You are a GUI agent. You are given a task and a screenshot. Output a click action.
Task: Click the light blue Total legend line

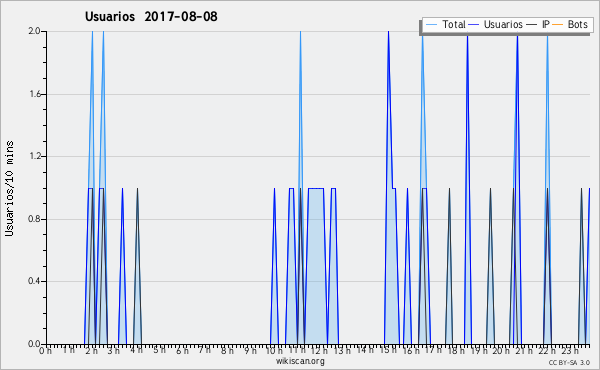point(431,25)
